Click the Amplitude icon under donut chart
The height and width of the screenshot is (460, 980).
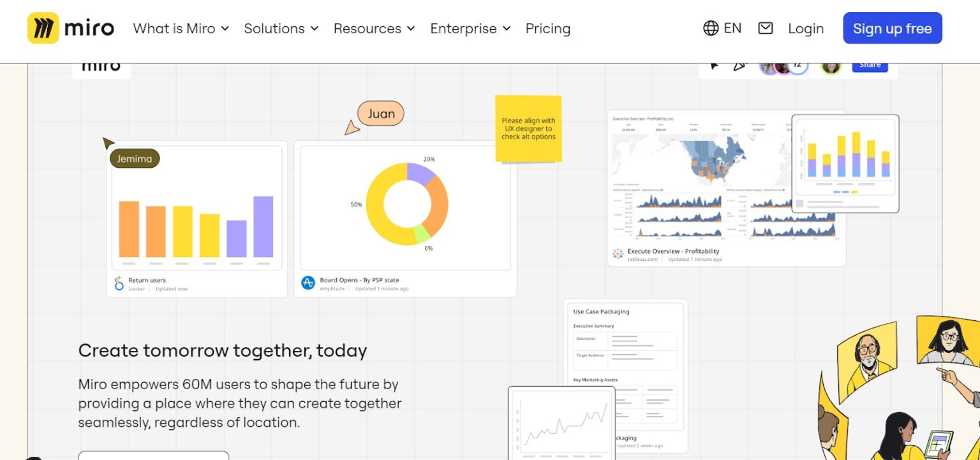308,283
